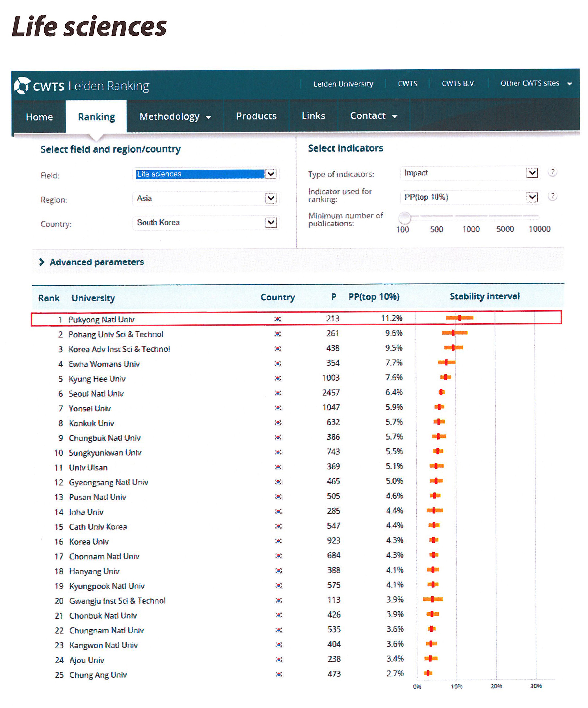Screen dimensions: 588x708
Task: Sort by the Stability interval column header
Action: click(x=485, y=296)
